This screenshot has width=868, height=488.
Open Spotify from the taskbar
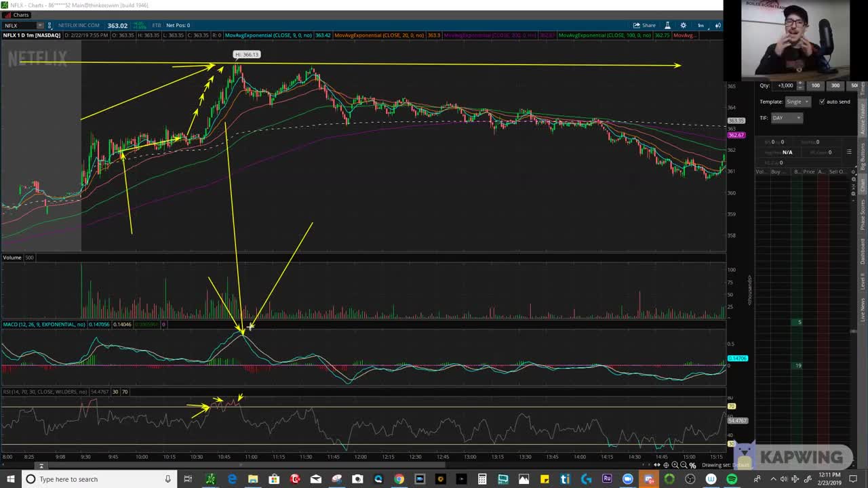pyautogui.click(x=732, y=479)
